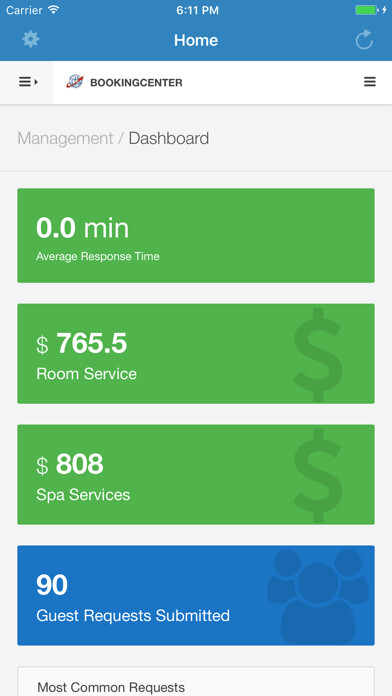Open Average Response Time card
The image size is (392, 696).
(x=196, y=235)
